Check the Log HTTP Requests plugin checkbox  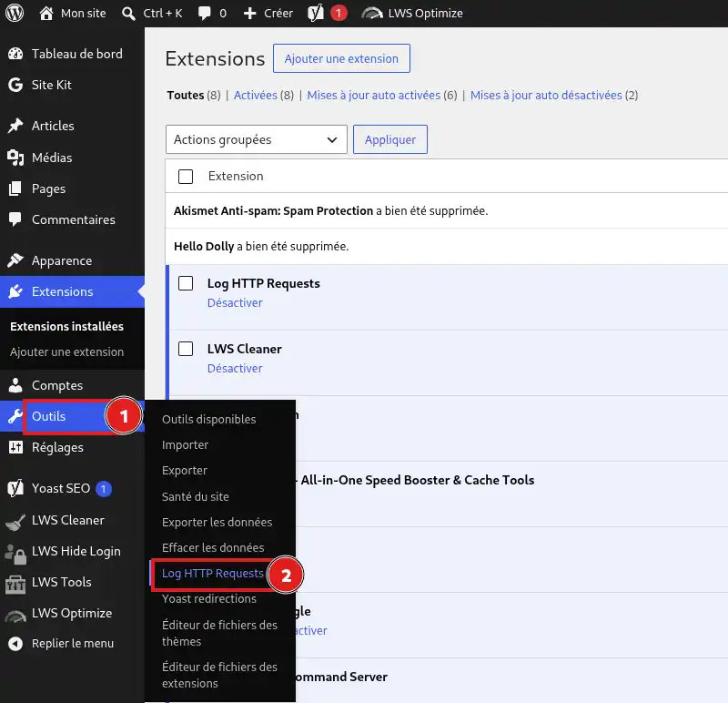click(186, 283)
